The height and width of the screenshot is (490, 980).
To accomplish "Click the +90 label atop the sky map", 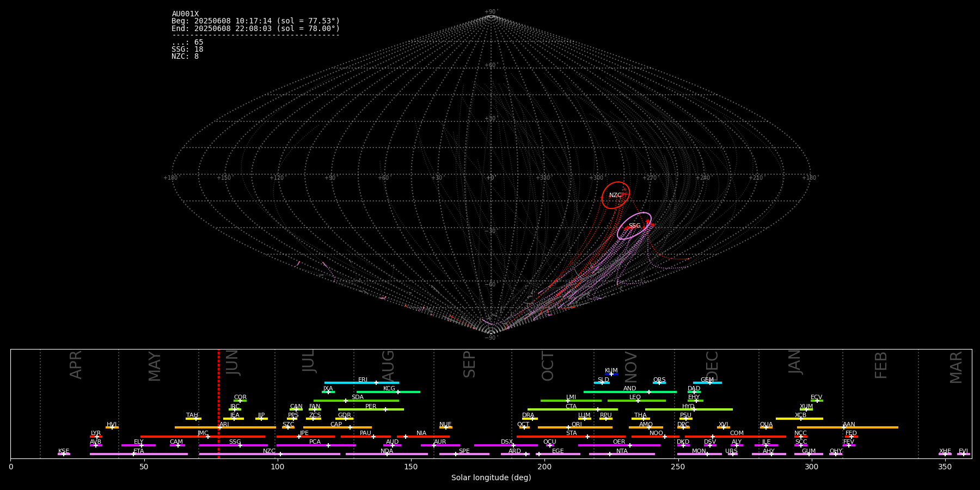I will 491,11.
